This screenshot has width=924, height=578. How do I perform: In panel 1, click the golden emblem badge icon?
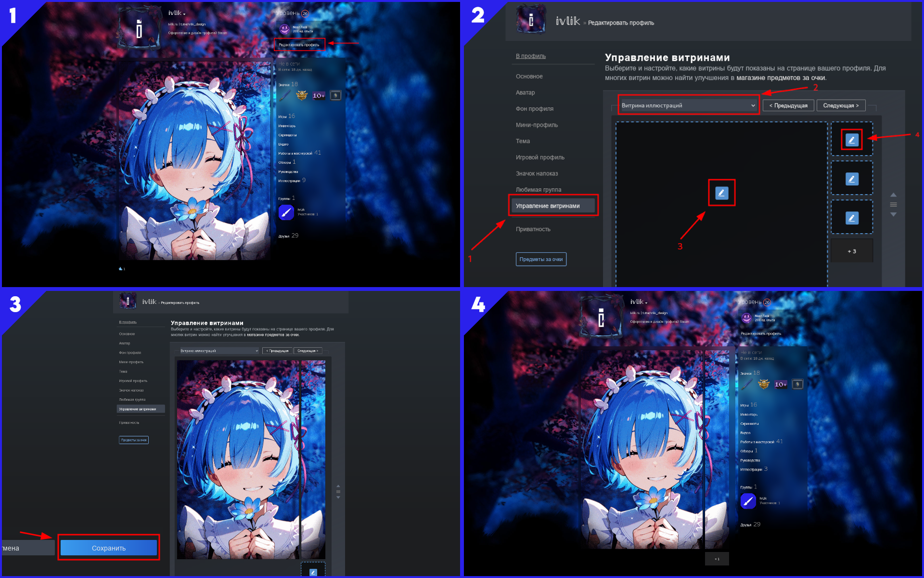pyautogui.click(x=302, y=95)
